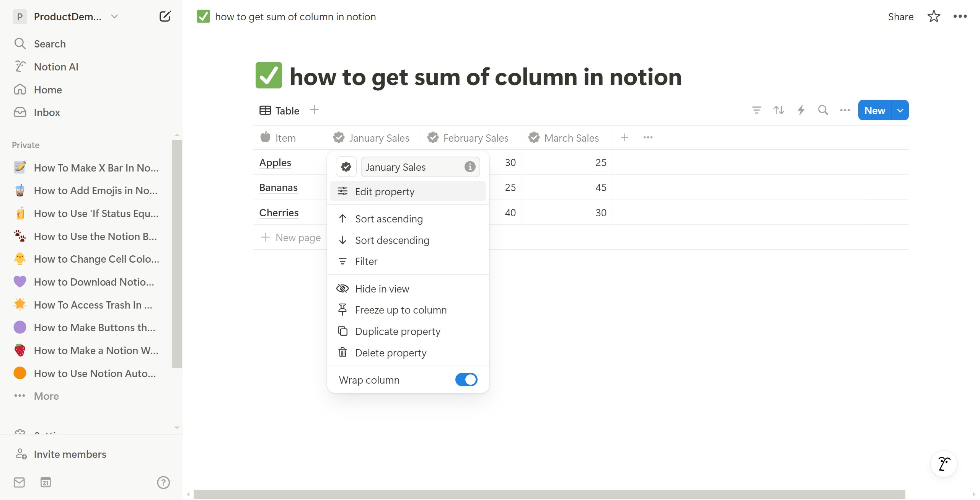The image size is (980, 500).
Task: Click the database filter icon
Action: [756, 110]
